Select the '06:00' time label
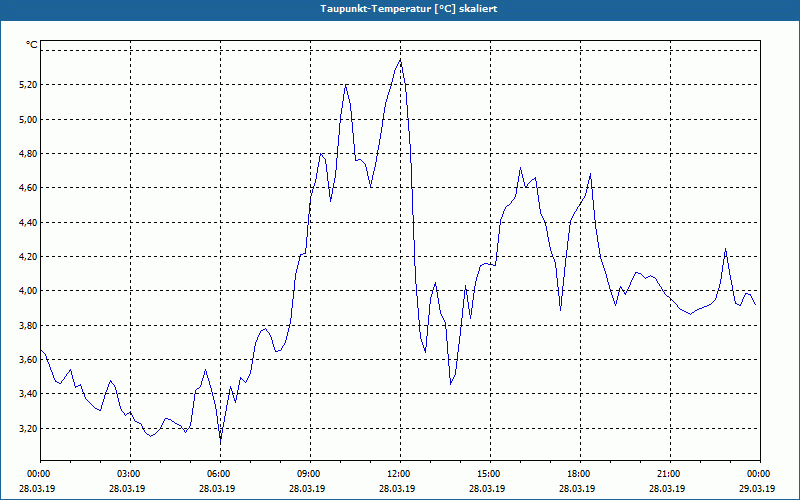 tap(220, 474)
